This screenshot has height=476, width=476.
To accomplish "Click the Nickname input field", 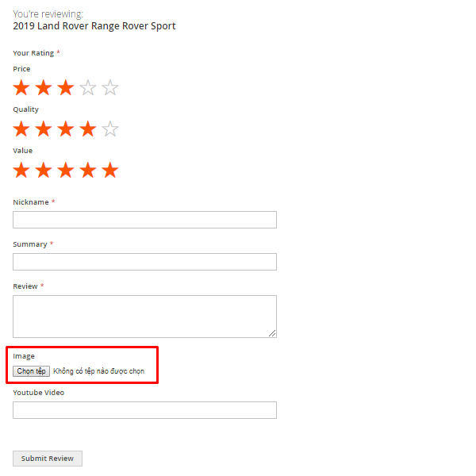I will [x=144, y=220].
